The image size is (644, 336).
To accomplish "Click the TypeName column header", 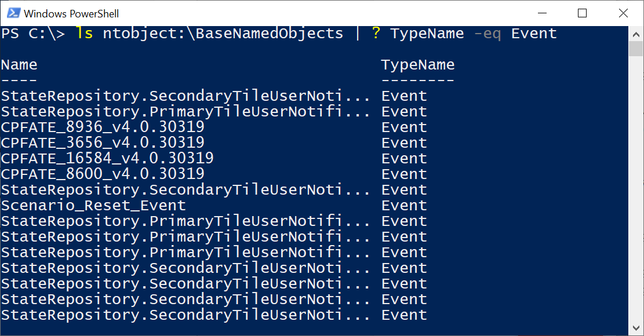I will click(x=418, y=65).
